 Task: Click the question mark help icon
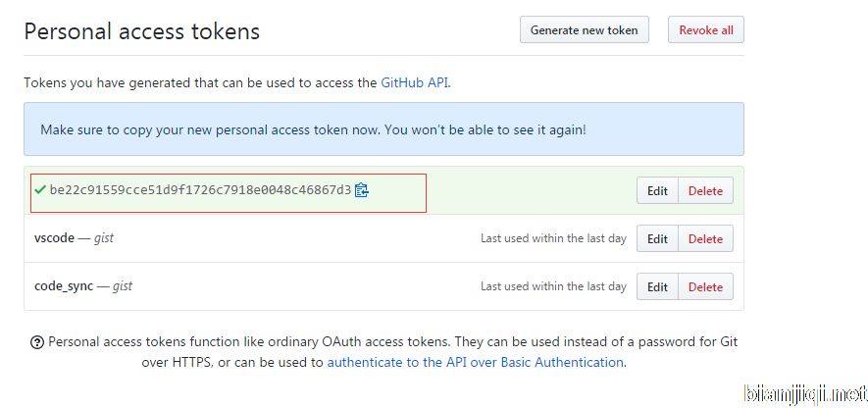(37, 342)
